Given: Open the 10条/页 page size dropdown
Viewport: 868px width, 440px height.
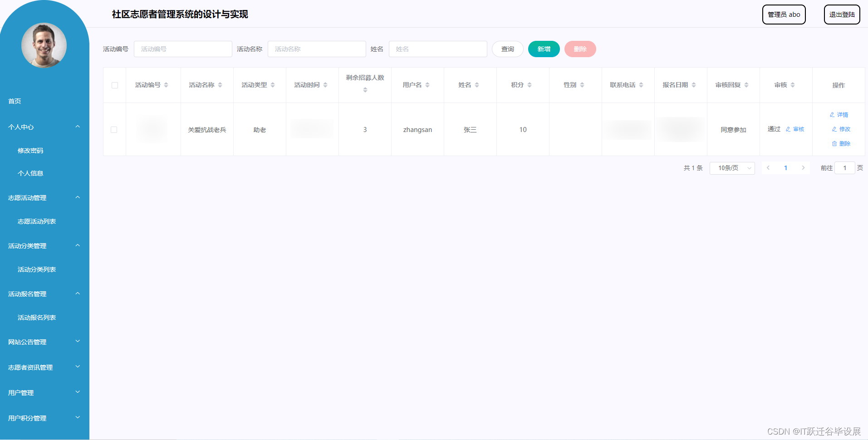Looking at the screenshot, I should 732,168.
